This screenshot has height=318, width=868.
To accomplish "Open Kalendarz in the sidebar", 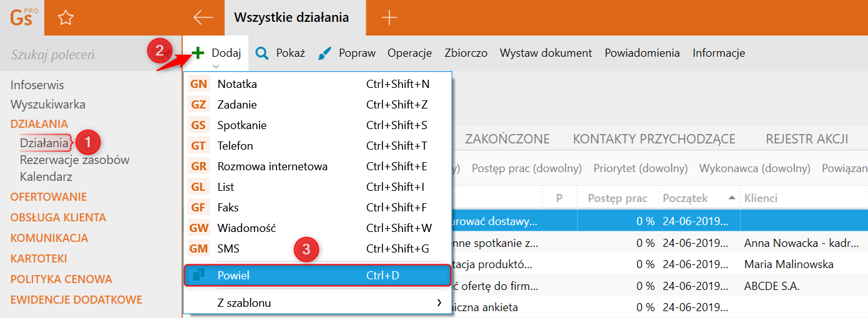I will tap(46, 176).
